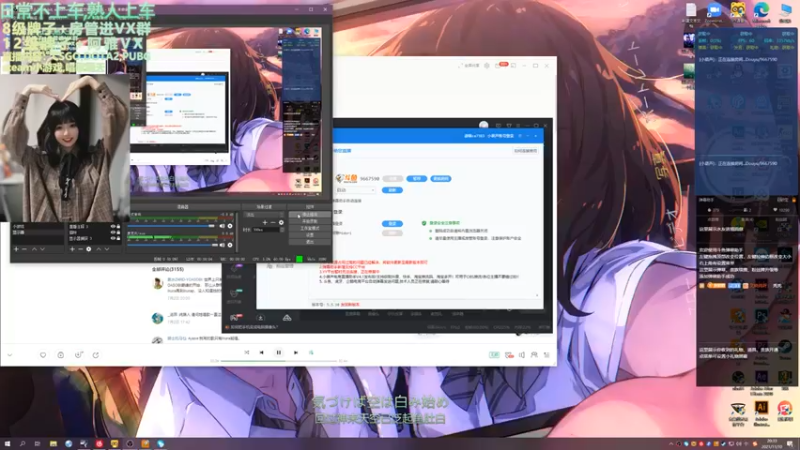
Task: Remove scene transition with minus icon
Action: (x=273, y=222)
